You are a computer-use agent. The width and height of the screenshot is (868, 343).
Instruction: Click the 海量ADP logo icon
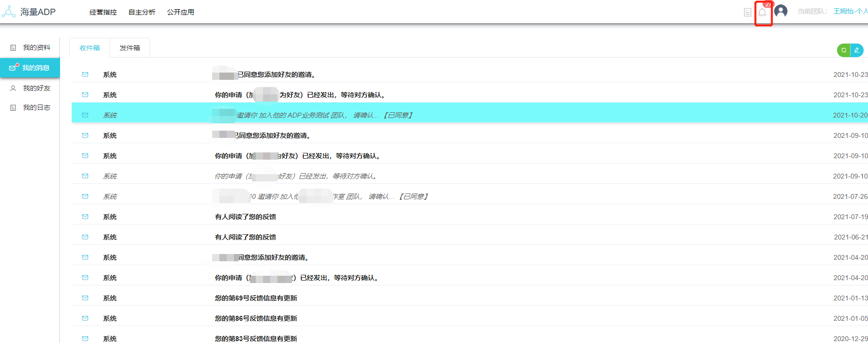pyautogui.click(x=9, y=12)
